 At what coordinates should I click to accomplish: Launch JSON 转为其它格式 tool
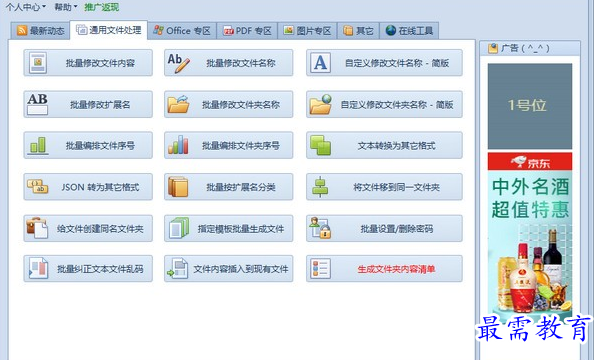tap(88, 187)
